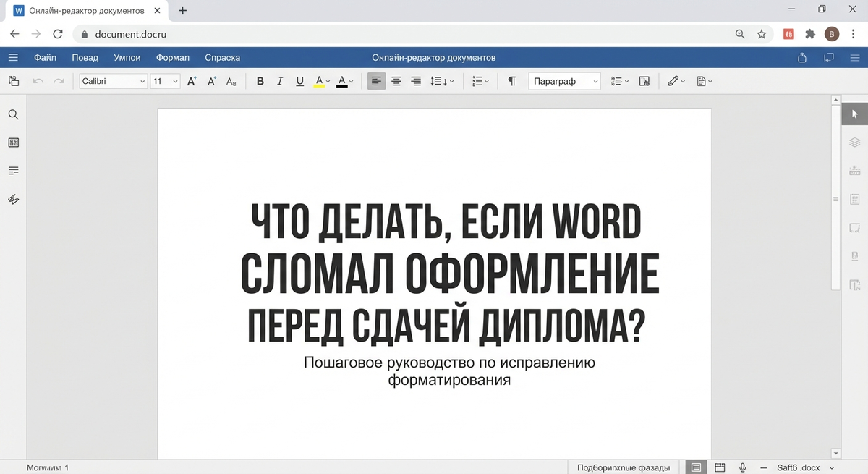Toggle paragraph marks pilcrow icon
The image size is (868, 474).
(x=512, y=82)
